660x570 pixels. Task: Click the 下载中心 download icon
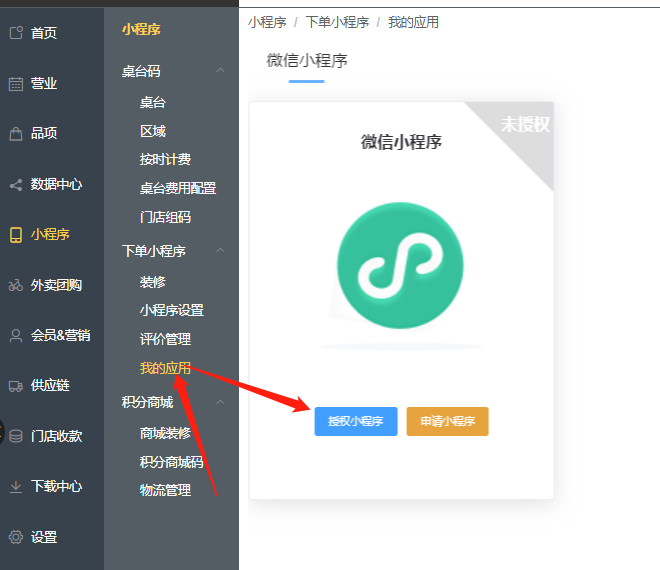[x=16, y=487]
